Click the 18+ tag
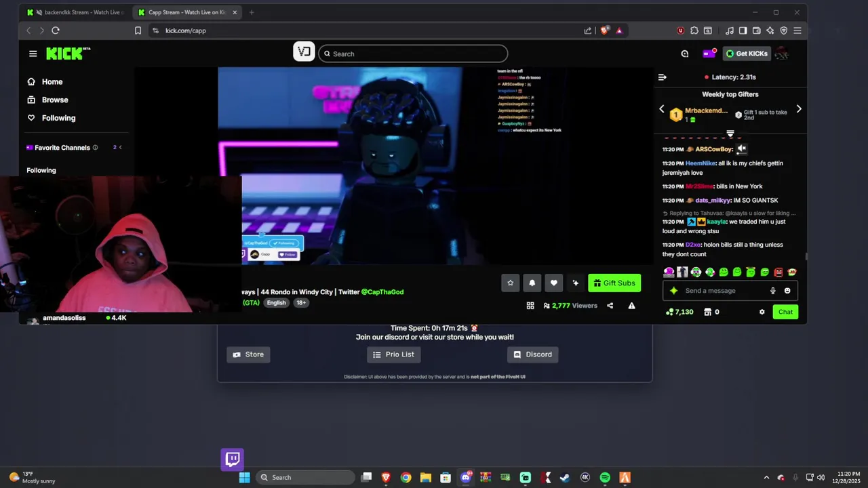 (301, 303)
